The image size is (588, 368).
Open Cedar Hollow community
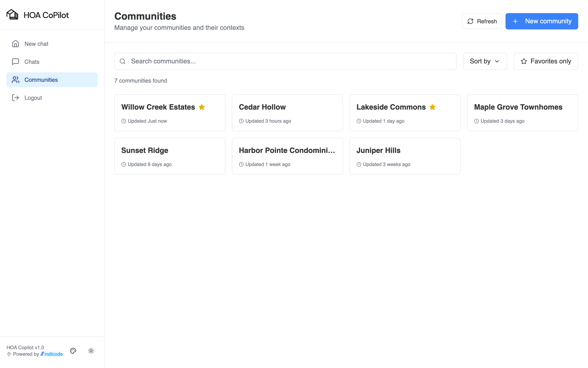[287, 113]
